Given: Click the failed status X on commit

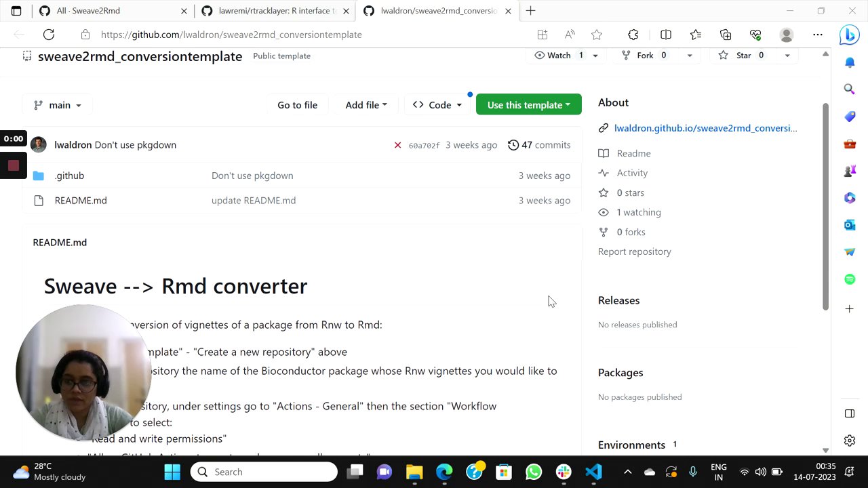Looking at the screenshot, I should pyautogui.click(x=397, y=145).
